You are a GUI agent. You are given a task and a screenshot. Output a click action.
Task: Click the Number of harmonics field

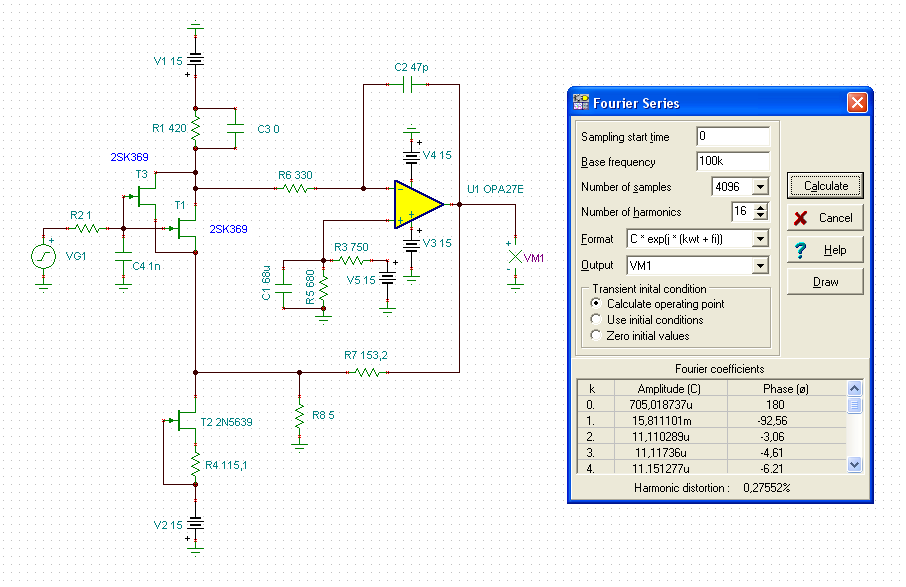(x=742, y=211)
